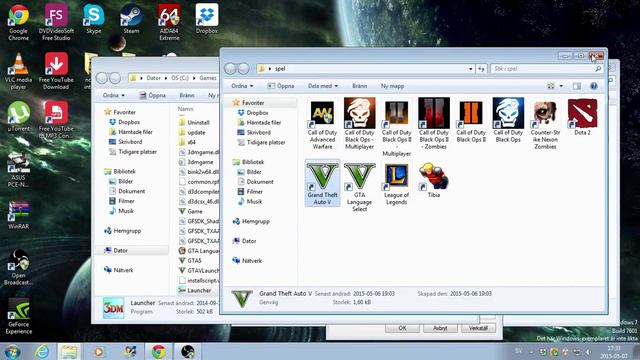Open uTorrent desktop icon
640x360 pixels.
[x=18, y=117]
